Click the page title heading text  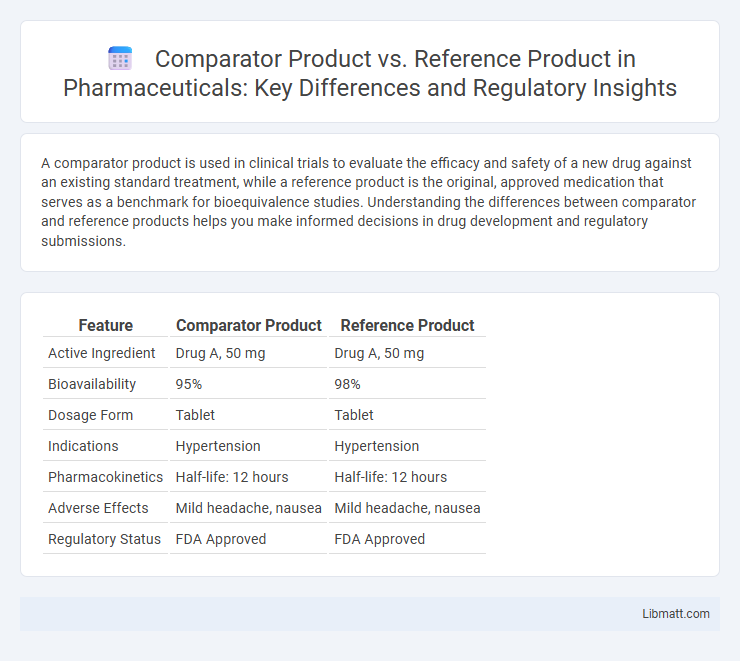[x=370, y=73]
